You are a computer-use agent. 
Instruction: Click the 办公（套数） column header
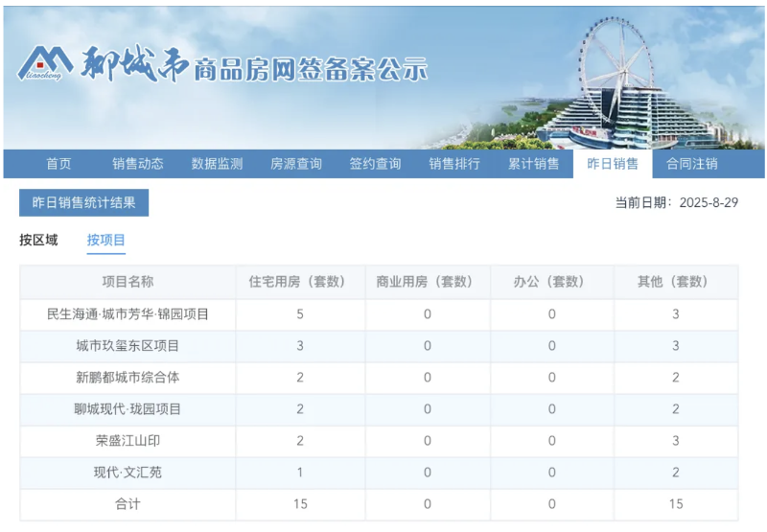click(x=552, y=282)
